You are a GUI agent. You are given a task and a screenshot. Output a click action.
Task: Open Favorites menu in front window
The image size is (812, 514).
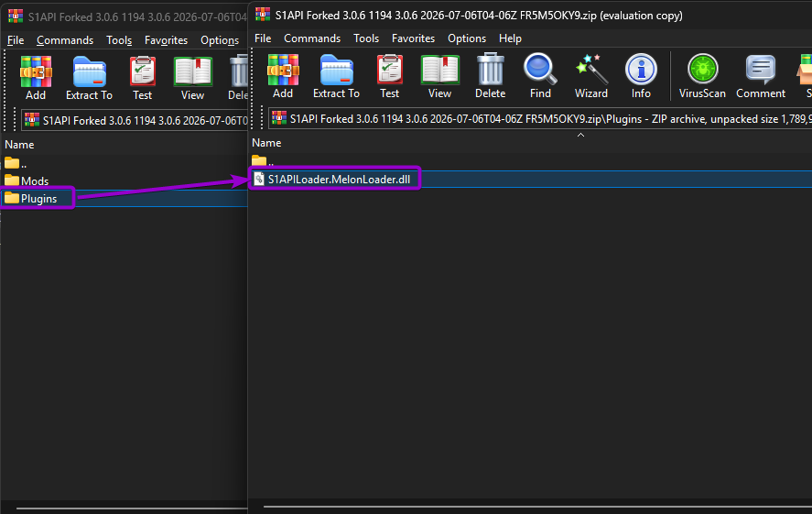(x=413, y=38)
